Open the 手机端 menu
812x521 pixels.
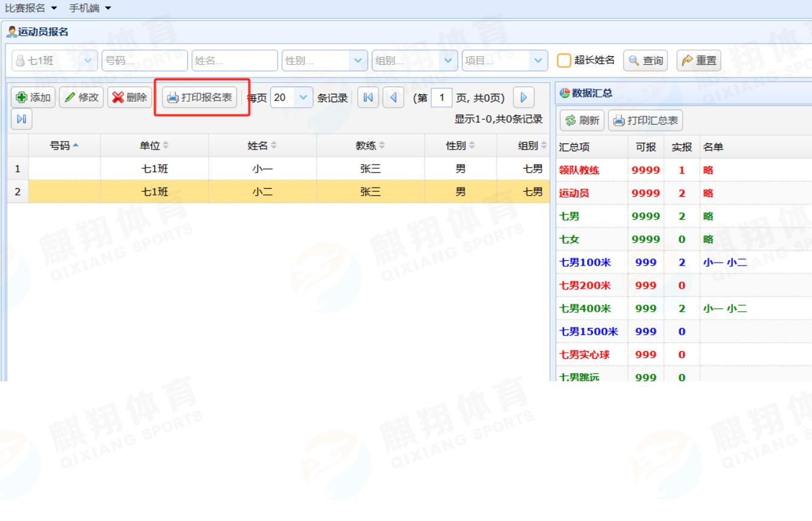(x=91, y=8)
